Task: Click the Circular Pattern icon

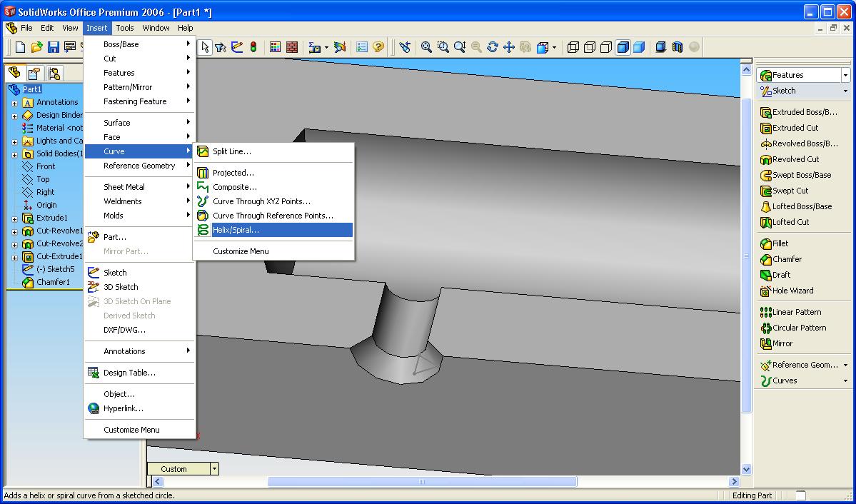Action: tap(766, 328)
